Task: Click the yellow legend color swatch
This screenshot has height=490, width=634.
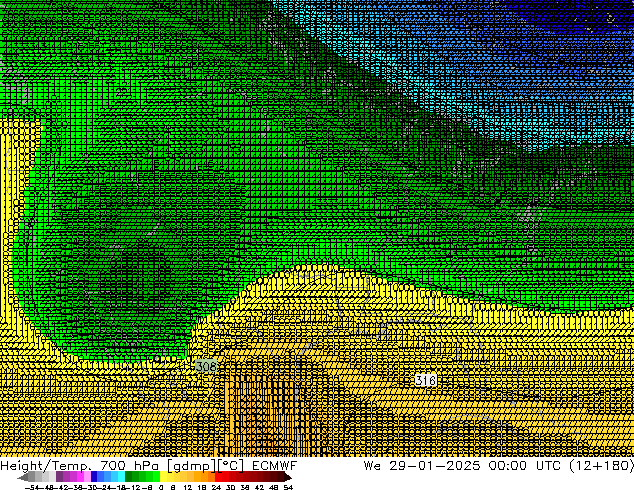Action: [163, 476]
